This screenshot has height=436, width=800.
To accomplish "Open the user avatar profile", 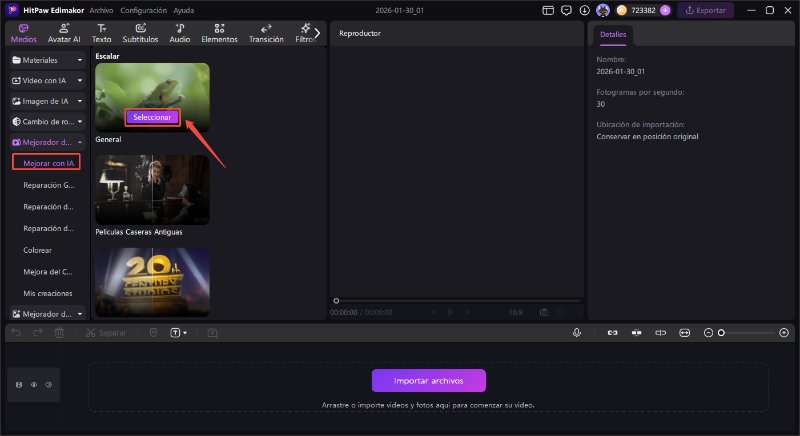I will 603,10.
